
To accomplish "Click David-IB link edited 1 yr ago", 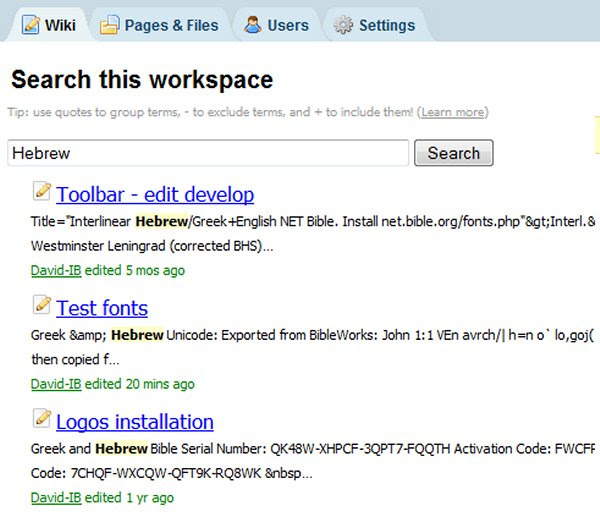I will (56, 498).
